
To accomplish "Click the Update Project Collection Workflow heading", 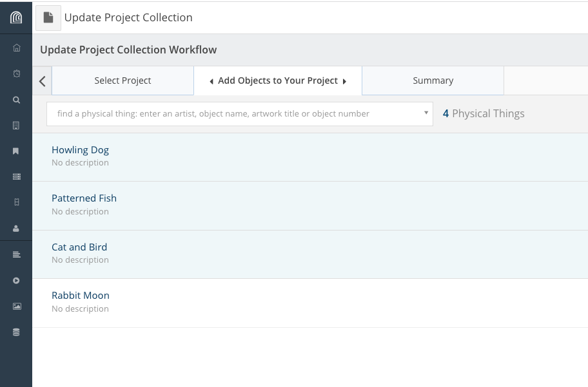I will point(128,50).
